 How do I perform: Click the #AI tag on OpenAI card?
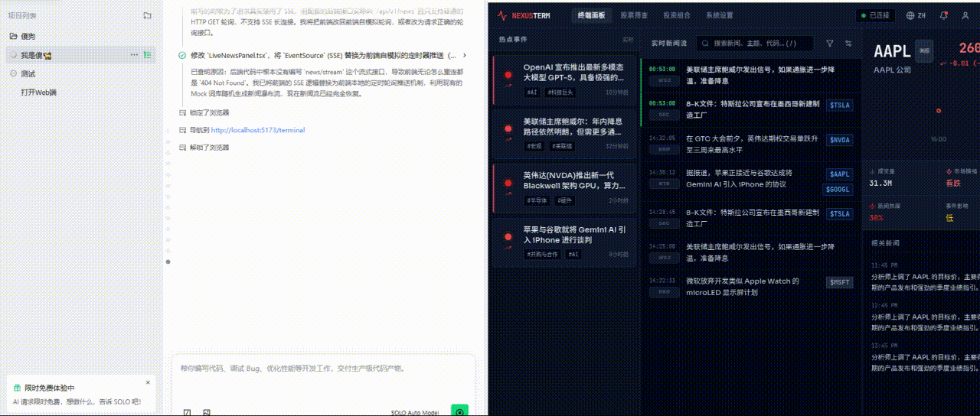pos(531,92)
